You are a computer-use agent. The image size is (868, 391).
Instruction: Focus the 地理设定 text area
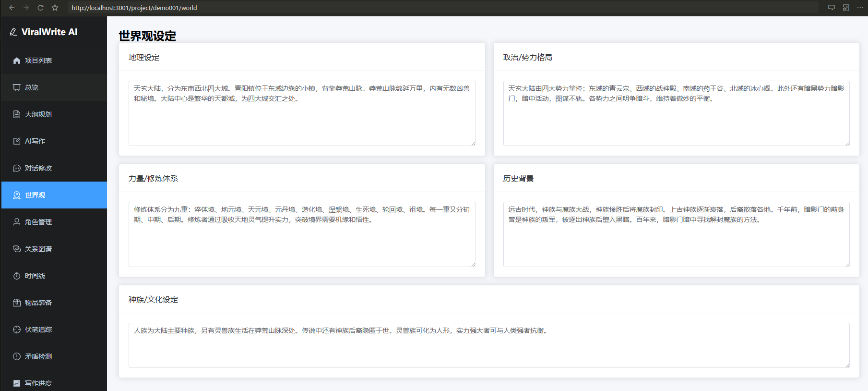tap(302, 113)
